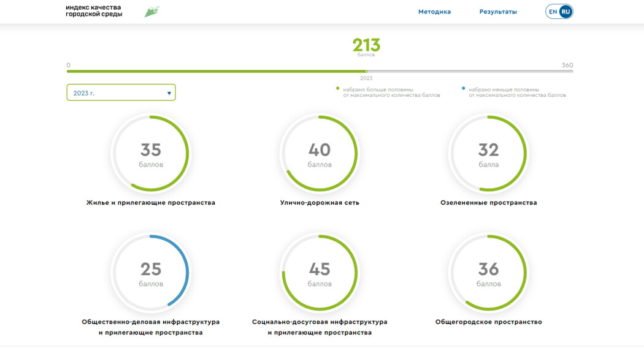The width and height of the screenshot is (644, 348).
Task: Select the 40 баллов circular gauge
Action: pos(320,154)
